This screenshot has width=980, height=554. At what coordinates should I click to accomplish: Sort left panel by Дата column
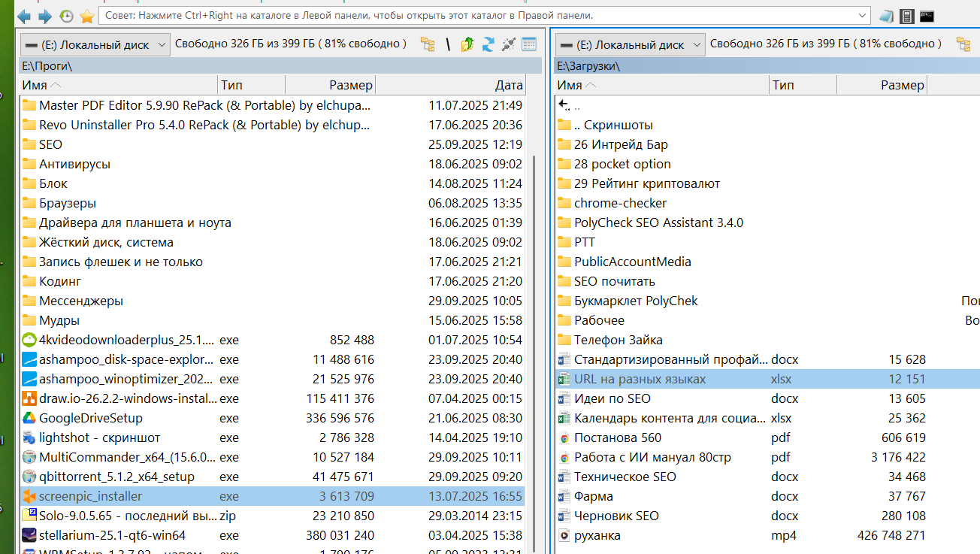coord(450,85)
